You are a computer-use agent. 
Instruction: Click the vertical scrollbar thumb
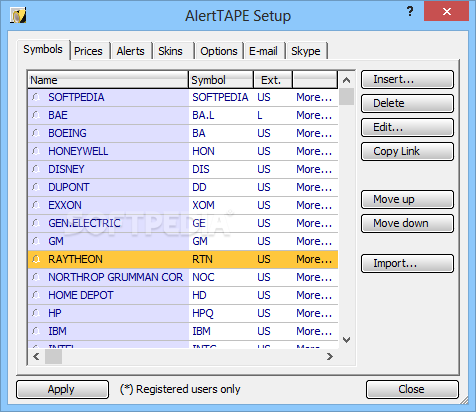[x=347, y=97]
